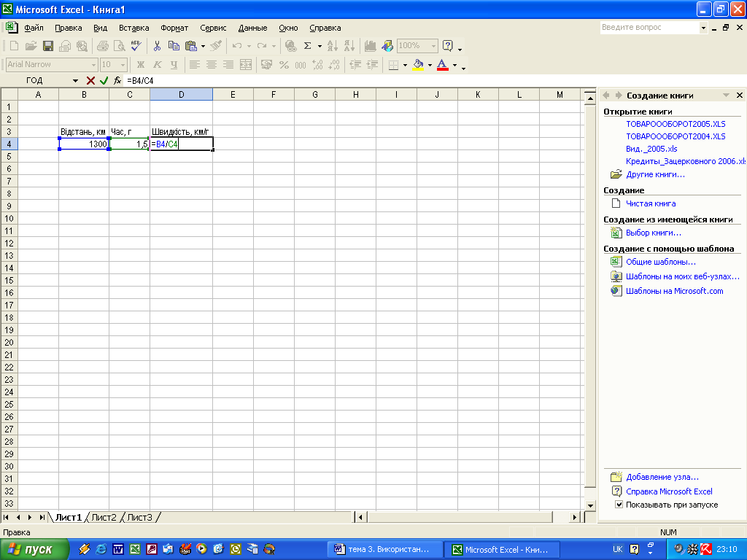Click 'Другие книги...' link
This screenshot has width=747, height=560.
[x=655, y=174]
